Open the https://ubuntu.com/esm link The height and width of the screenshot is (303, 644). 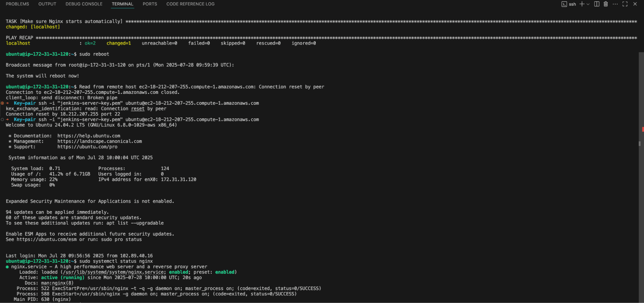tap(47, 239)
